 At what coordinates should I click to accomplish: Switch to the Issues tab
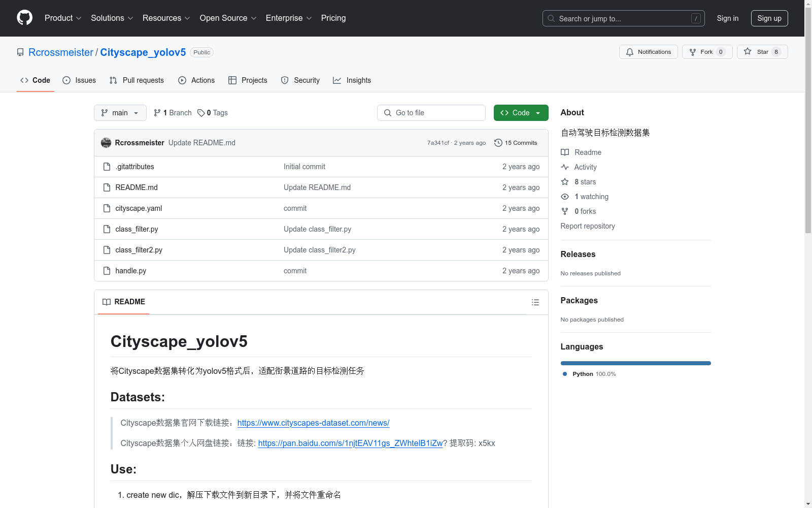click(79, 80)
